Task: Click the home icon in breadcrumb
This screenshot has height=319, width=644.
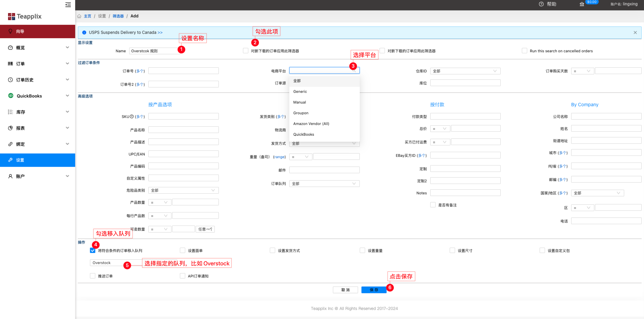Action: (79, 16)
